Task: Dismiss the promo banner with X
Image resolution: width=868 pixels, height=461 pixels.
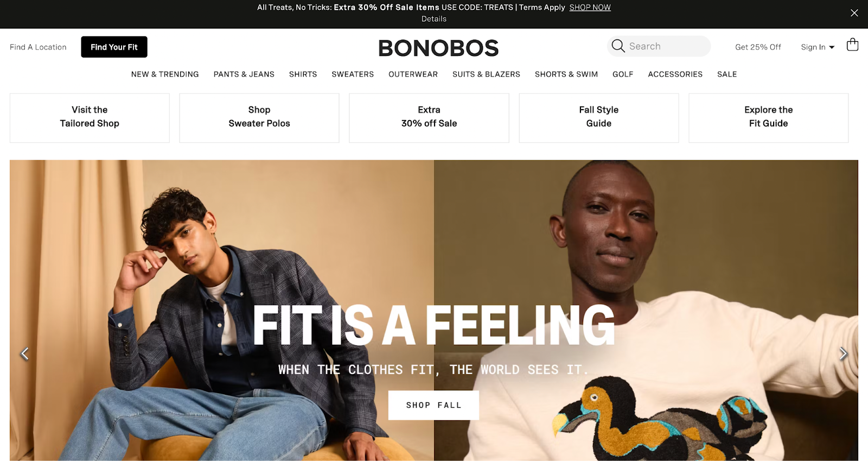Action: tap(854, 13)
